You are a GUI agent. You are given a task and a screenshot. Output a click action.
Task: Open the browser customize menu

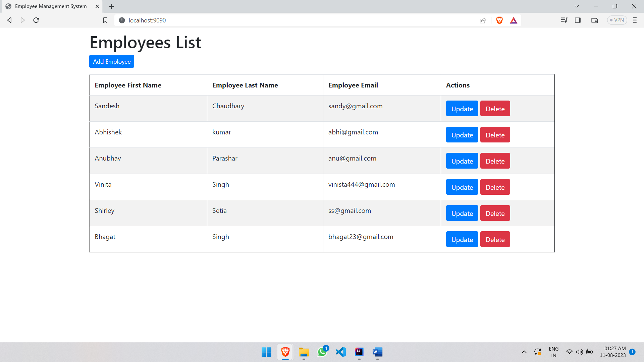point(635,20)
